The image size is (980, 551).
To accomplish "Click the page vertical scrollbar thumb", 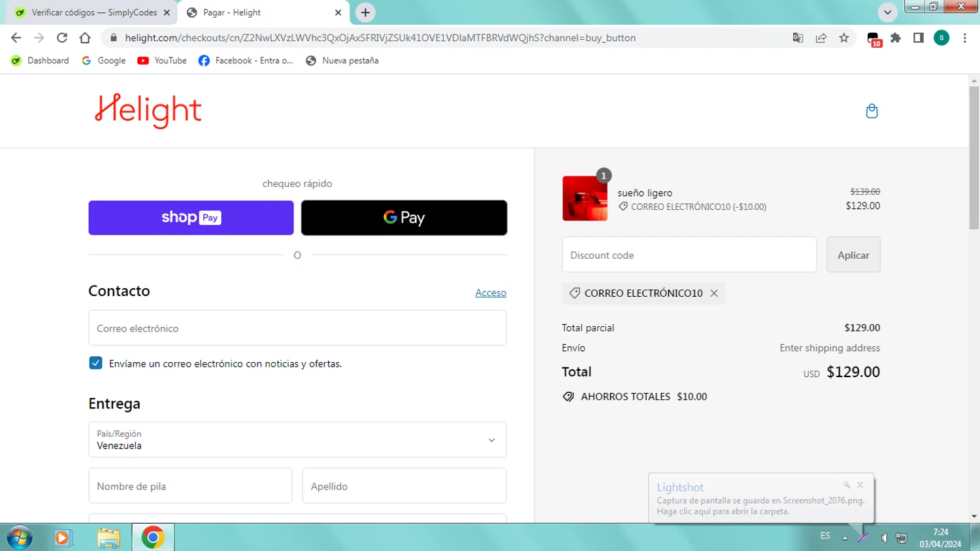I will (x=974, y=157).
